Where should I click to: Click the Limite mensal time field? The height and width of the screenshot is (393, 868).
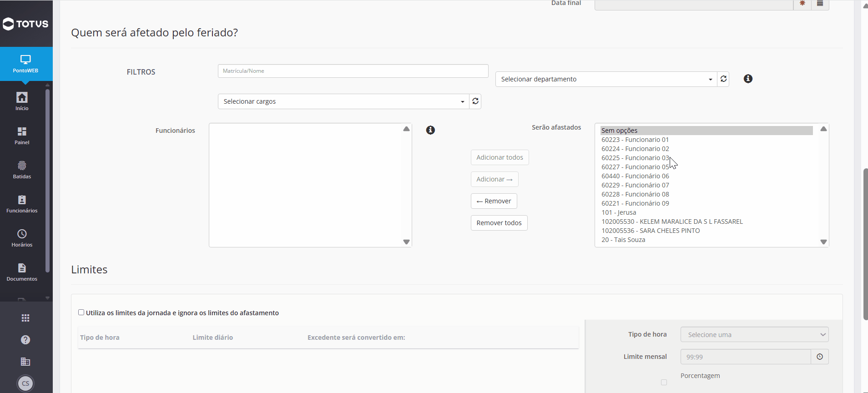pyautogui.click(x=746, y=357)
